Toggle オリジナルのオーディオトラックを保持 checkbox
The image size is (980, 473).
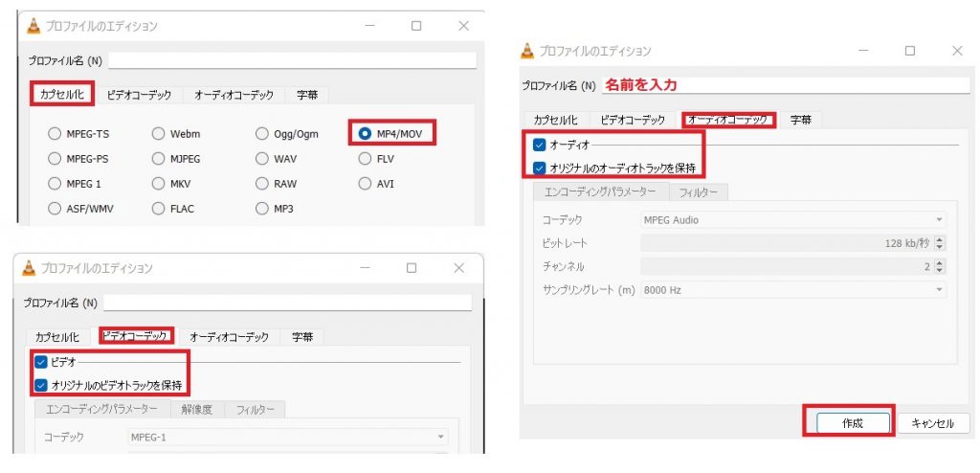[540, 169]
